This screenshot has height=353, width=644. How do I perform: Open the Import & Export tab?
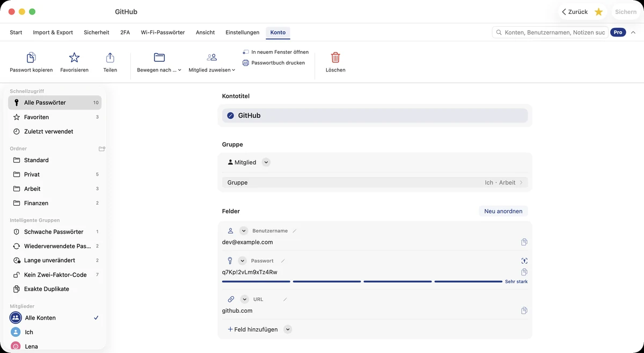(x=53, y=32)
